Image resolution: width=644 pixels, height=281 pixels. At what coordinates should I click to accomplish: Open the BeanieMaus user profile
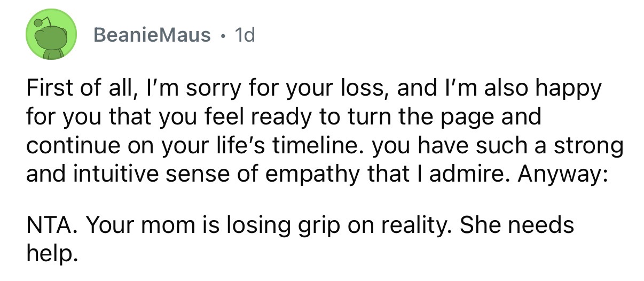pyautogui.click(x=152, y=35)
